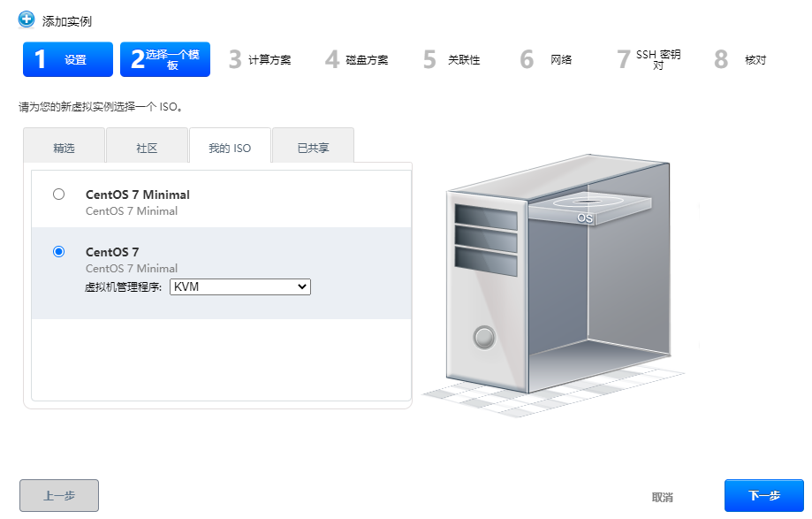Switch to the 社区 tab
This screenshot has width=812, height=519.
[147, 145]
